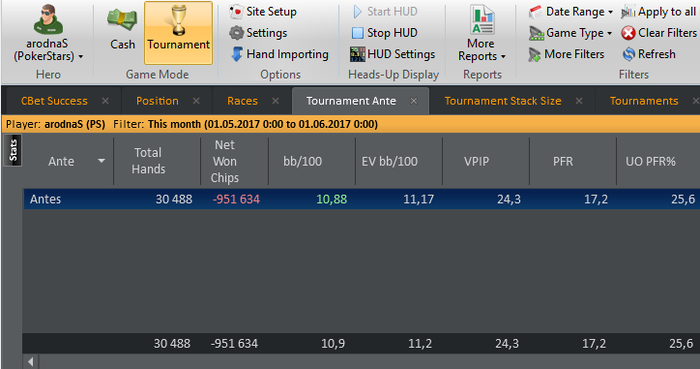
Task: Click the greyed-out Start HUD button
Action: [385, 12]
